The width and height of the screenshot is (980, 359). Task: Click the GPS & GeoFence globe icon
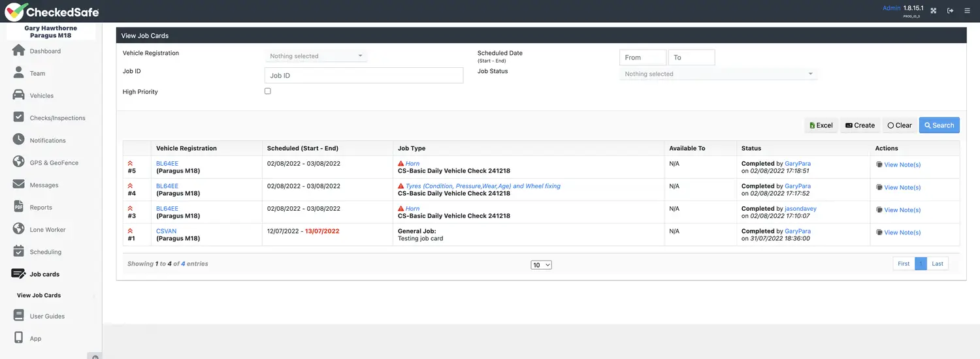click(18, 163)
